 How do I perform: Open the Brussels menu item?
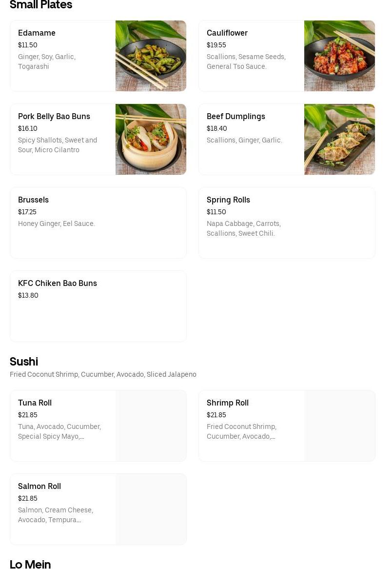pos(33,200)
